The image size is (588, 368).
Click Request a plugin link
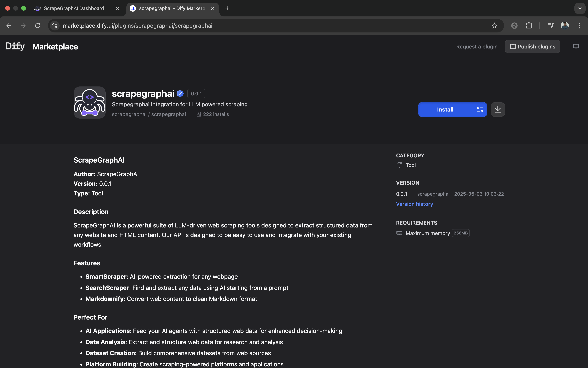(477, 46)
